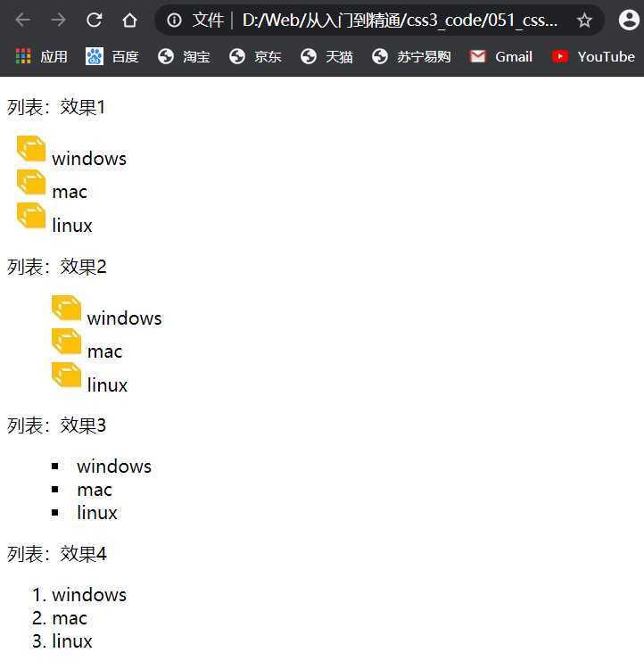Click the heading 列表：效果3

56,425
